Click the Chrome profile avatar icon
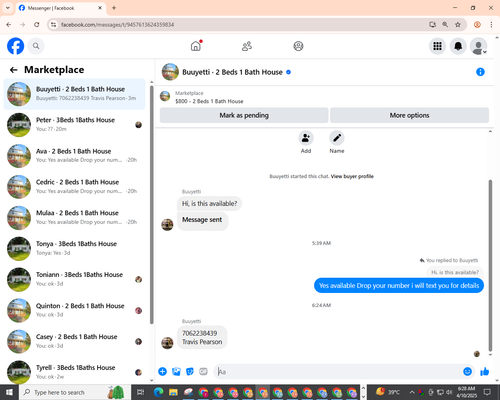Image resolution: width=500 pixels, height=400 pixels. tap(477, 24)
